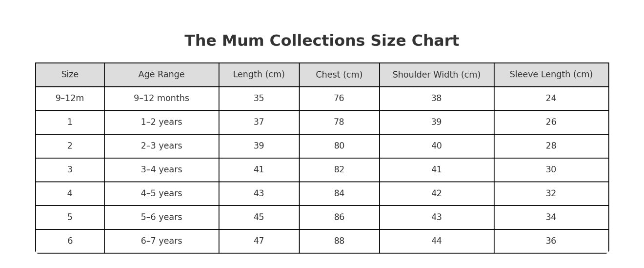Select the Sleeve Length (cm) header

click(551, 75)
